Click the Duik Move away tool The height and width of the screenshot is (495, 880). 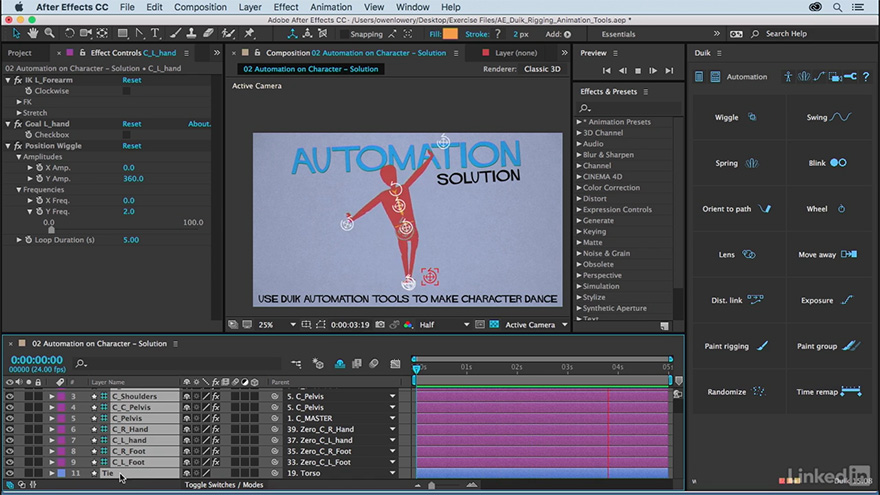(x=827, y=254)
